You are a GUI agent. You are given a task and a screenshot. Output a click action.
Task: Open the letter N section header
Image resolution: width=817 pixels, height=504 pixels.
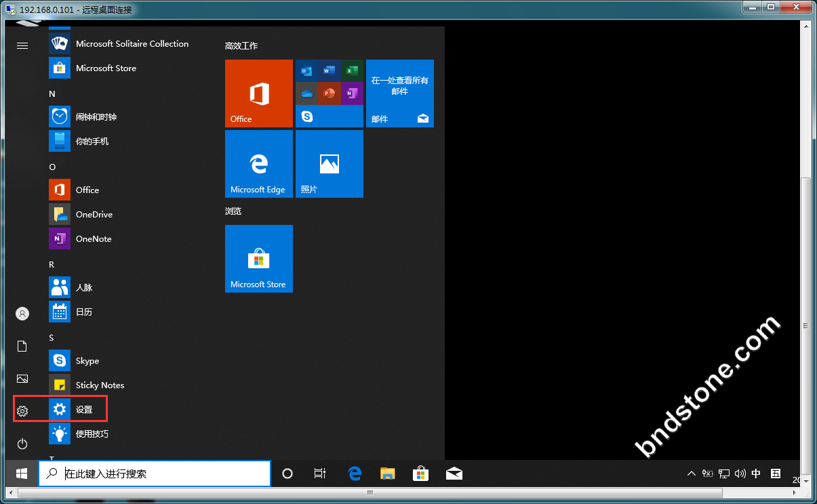click(x=52, y=94)
